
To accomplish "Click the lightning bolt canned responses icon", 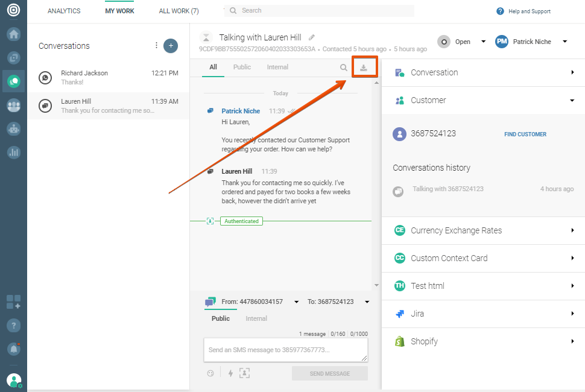I will point(230,373).
